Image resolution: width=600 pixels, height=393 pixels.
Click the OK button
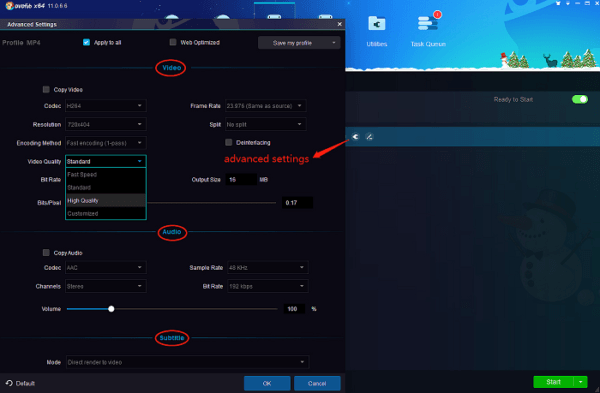pos(267,383)
